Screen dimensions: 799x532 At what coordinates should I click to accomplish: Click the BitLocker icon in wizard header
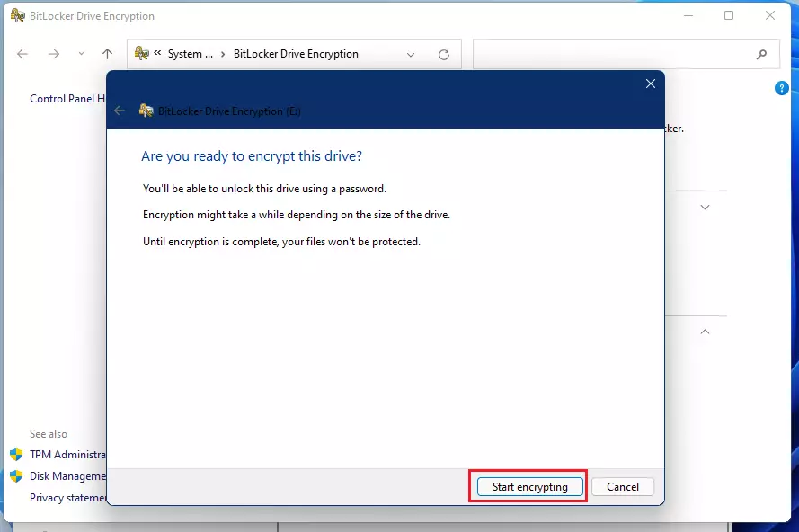coord(146,110)
